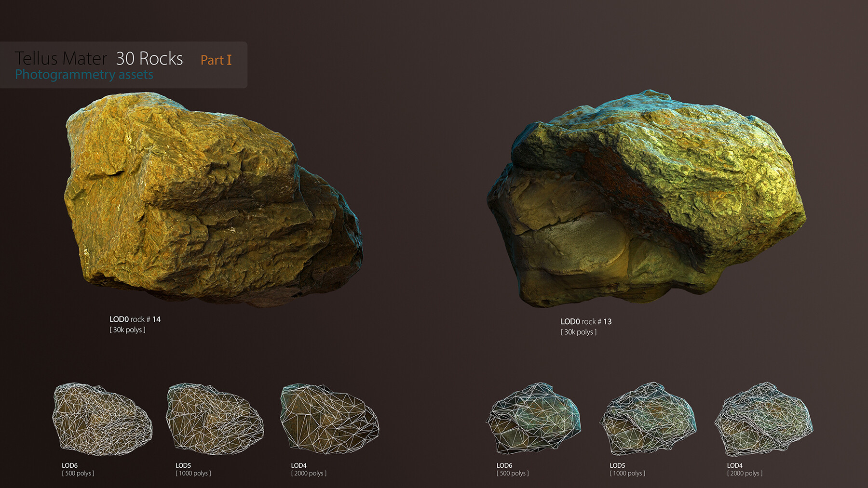Select "[ 500 polys ]" in the rock 14 group

point(78,474)
